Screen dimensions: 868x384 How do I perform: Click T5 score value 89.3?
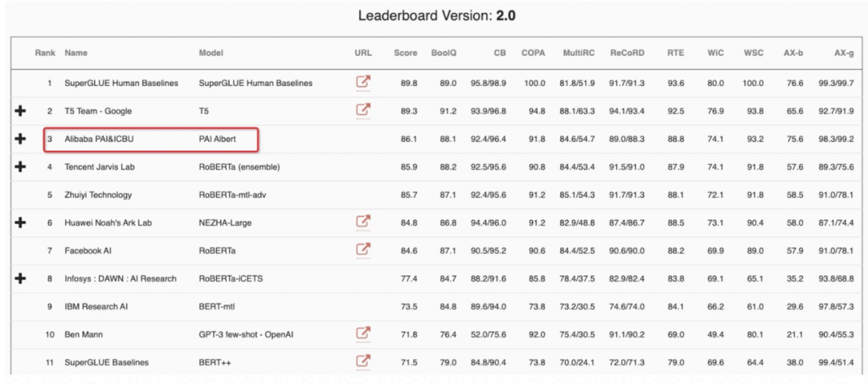(409, 111)
